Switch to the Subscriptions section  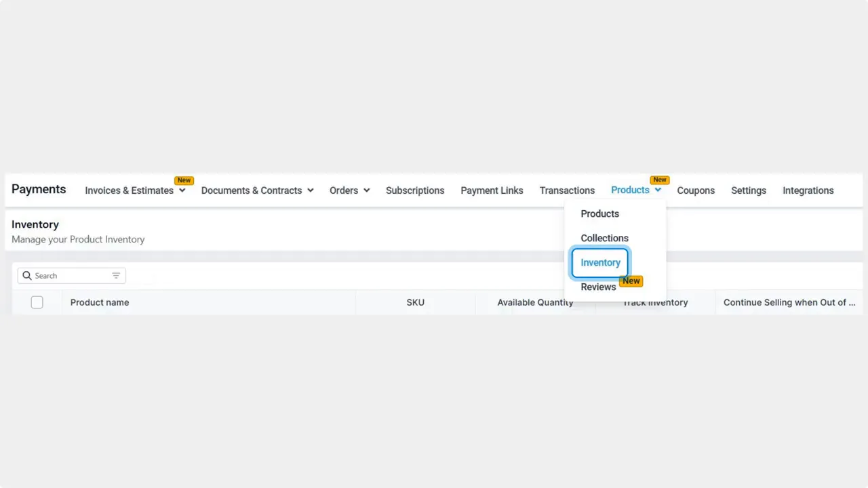(415, 190)
